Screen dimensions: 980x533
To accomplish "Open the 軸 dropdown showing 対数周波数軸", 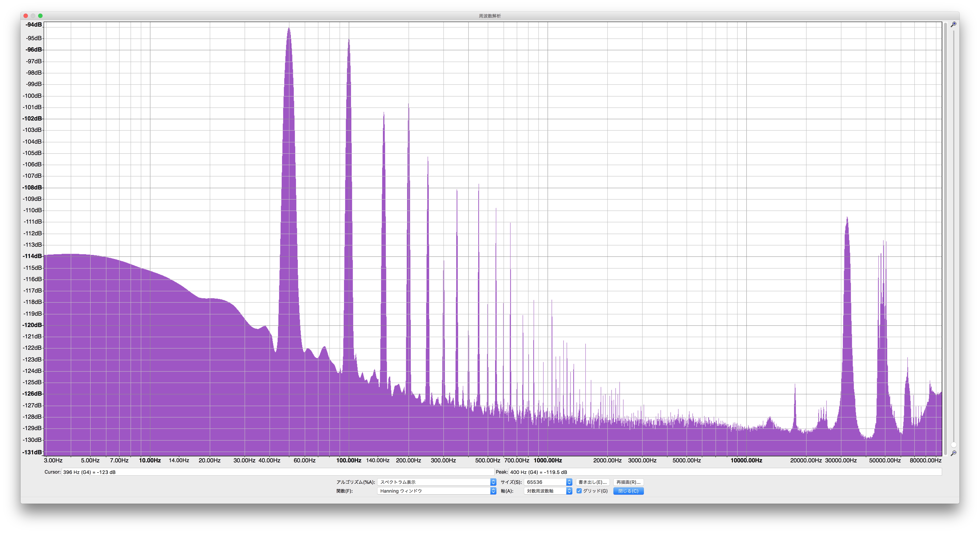I will click(x=548, y=491).
